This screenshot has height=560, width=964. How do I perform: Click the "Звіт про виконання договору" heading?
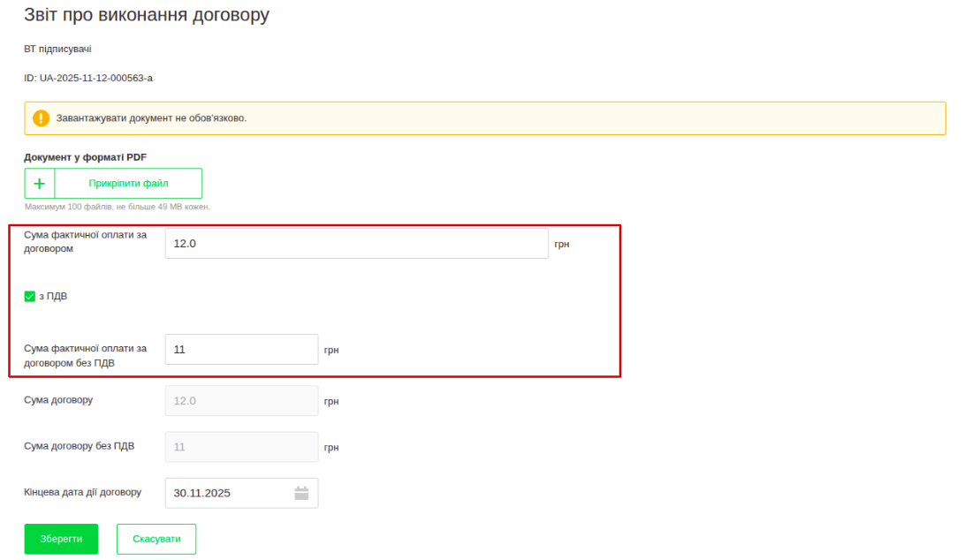tap(147, 15)
